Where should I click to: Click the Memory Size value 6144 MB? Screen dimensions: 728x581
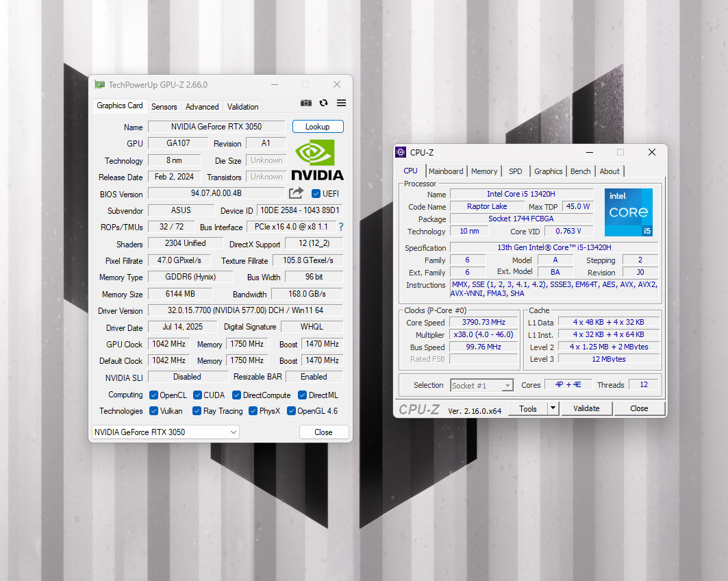(x=180, y=294)
